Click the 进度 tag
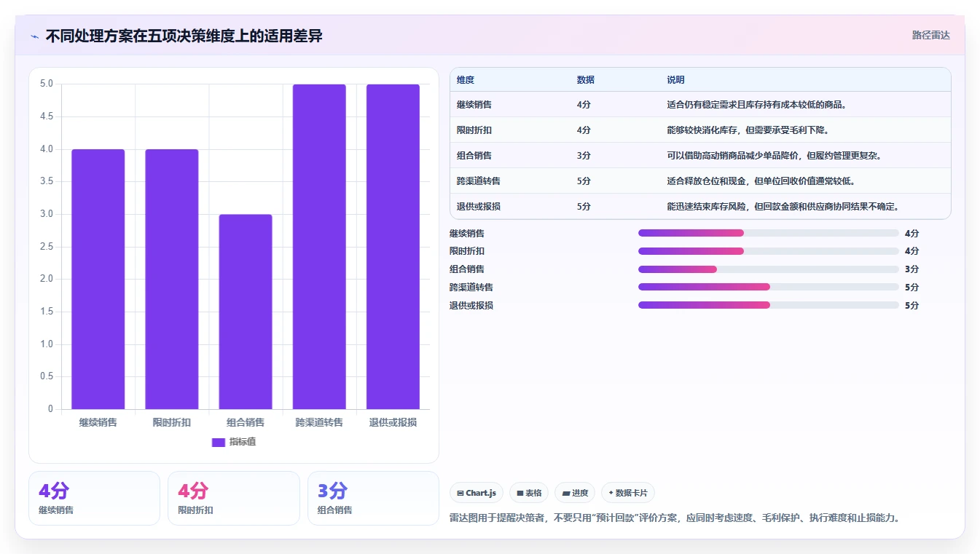 coord(575,493)
